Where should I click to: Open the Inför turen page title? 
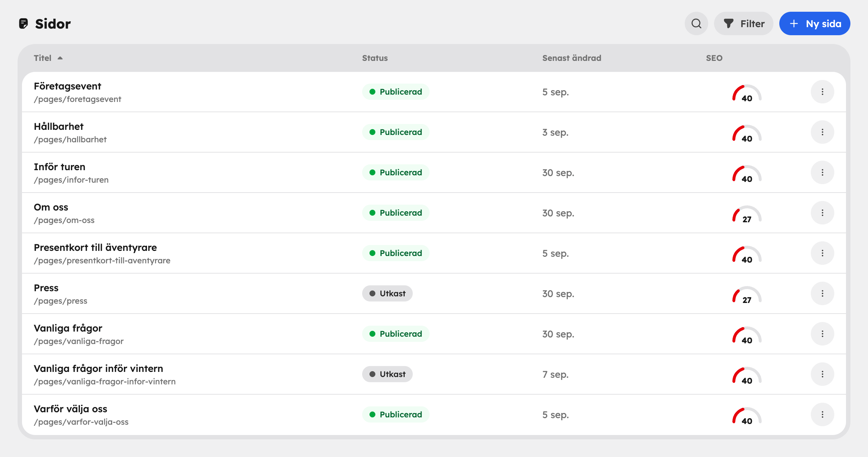[x=59, y=167]
